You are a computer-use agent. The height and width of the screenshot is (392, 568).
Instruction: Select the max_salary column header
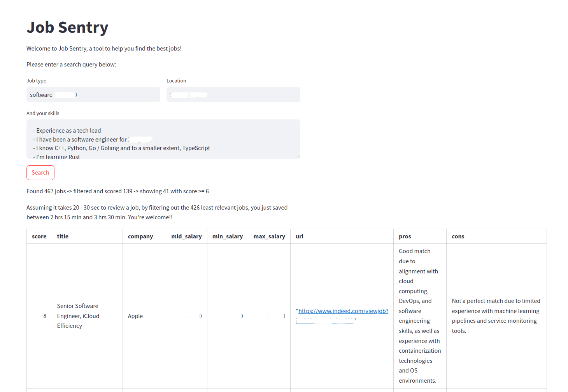[269, 236]
